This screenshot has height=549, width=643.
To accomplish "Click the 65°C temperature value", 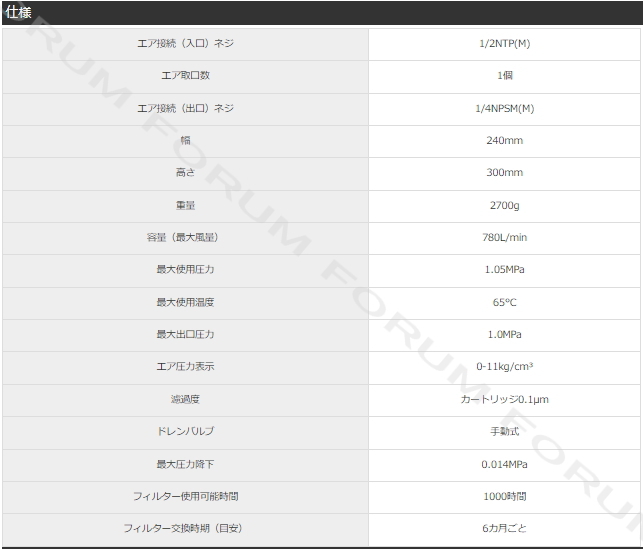I will point(505,303).
